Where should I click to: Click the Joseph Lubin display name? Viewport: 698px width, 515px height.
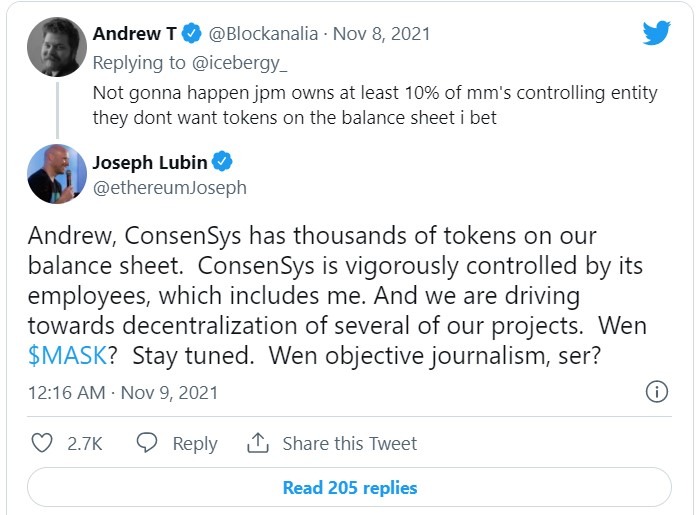click(152, 162)
